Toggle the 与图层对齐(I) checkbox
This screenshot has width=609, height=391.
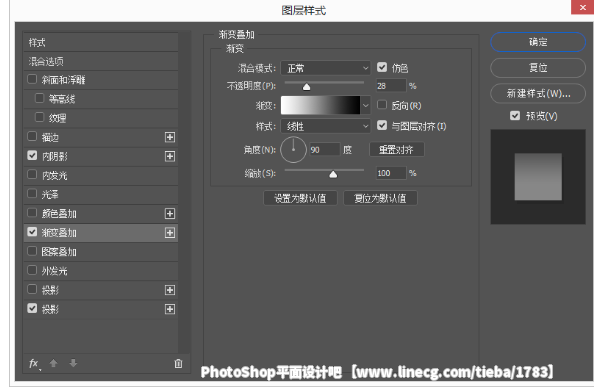click(x=382, y=125)
